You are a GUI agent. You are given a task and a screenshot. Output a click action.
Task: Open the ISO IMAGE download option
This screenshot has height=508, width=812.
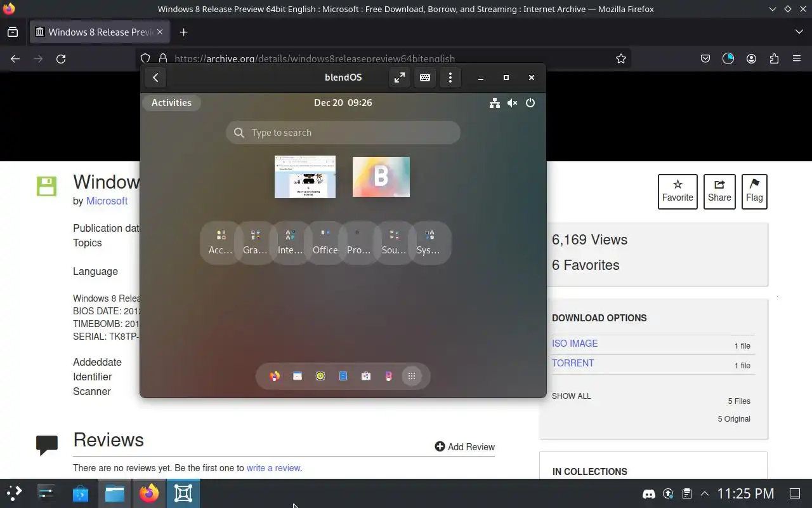(575, 344)
